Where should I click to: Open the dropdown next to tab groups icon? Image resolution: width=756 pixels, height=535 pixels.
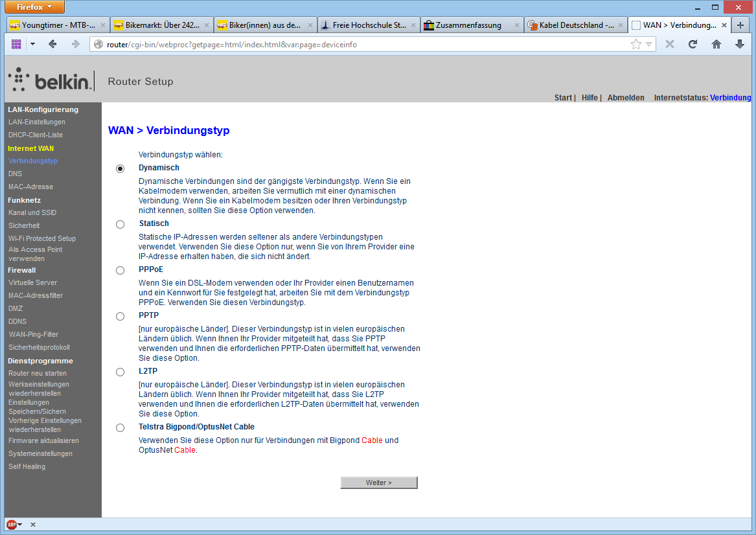(33, 44)
